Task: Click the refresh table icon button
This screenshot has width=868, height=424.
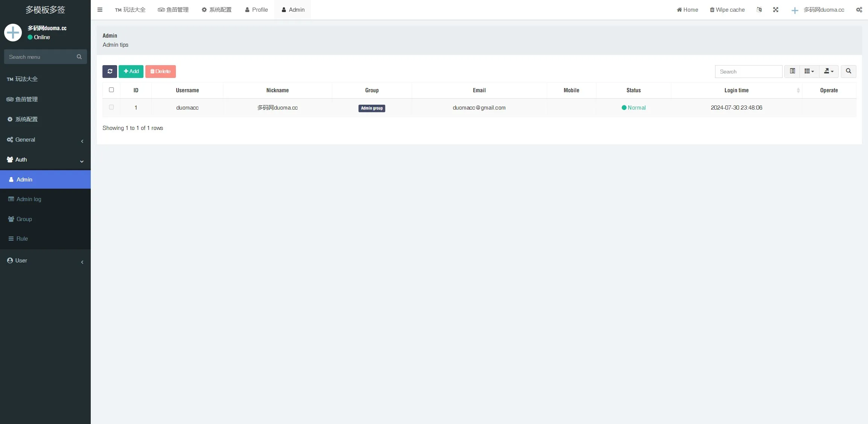Action: 110,71
